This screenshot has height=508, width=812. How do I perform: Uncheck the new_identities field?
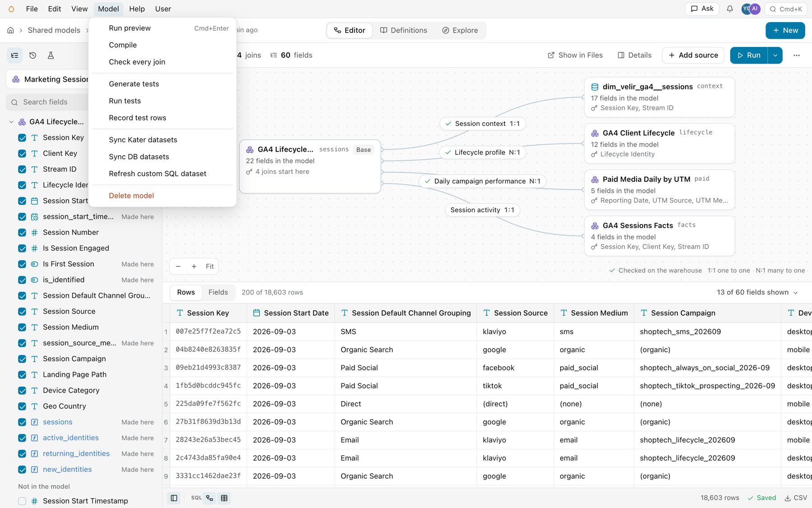[22, 470]
